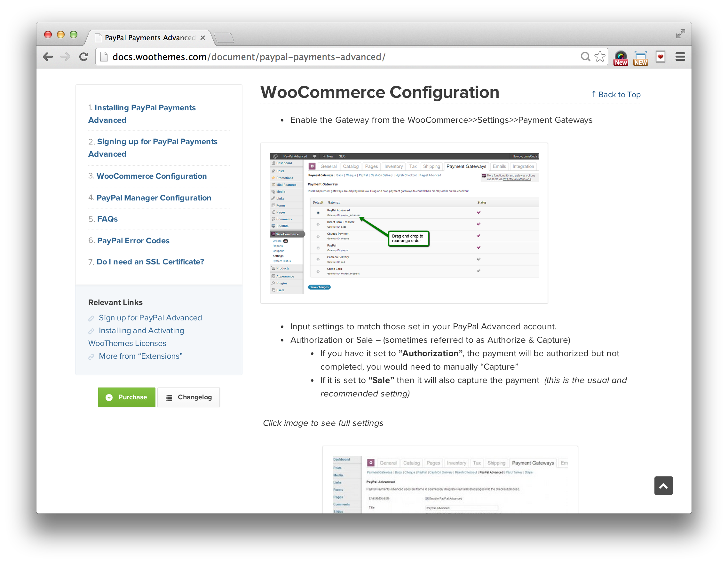
Task: Open PayPal Error Codes section
Action: pyautogui.click(x=133, y=241)
